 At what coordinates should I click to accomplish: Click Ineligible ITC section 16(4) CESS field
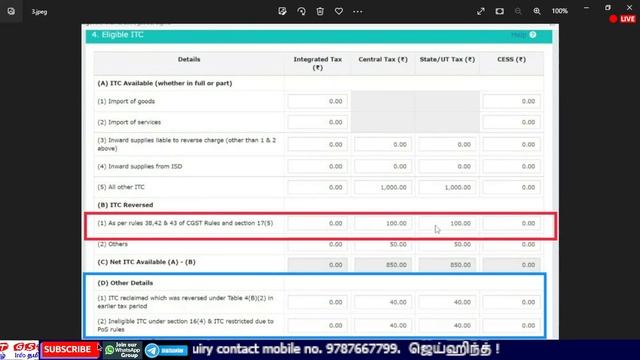coord(511,325)
